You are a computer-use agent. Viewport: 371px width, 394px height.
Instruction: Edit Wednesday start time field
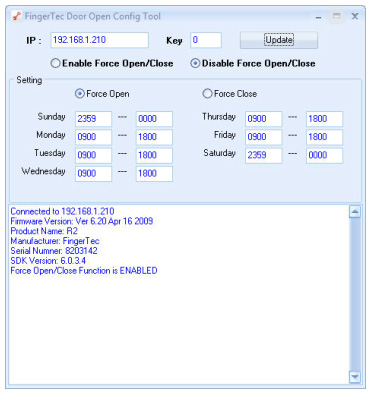click(x=93, y=174)
